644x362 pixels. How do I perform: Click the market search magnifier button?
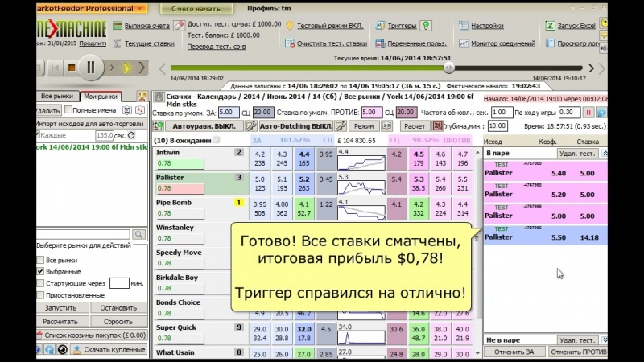click(138, 234)
